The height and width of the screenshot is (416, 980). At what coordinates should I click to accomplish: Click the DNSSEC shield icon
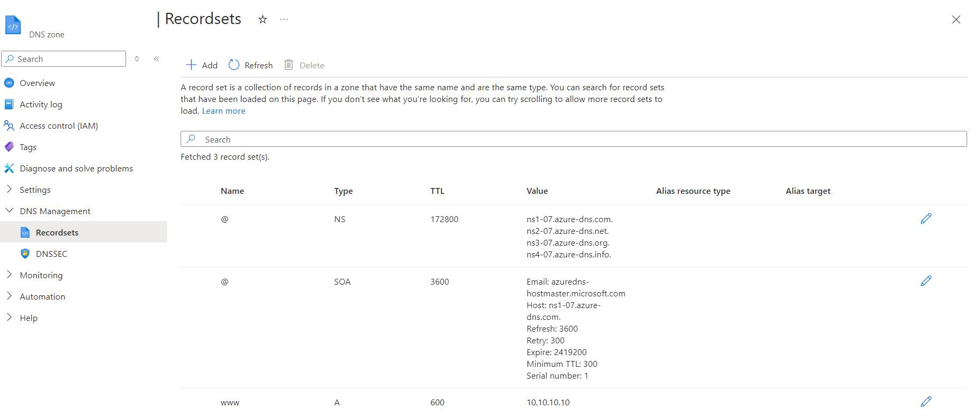(x=25, y=254)
